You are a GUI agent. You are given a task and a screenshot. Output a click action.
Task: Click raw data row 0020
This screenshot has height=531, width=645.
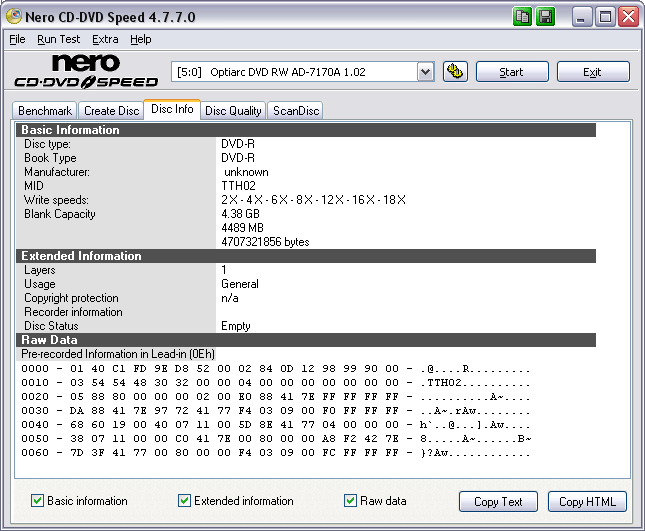click(276, 397)
